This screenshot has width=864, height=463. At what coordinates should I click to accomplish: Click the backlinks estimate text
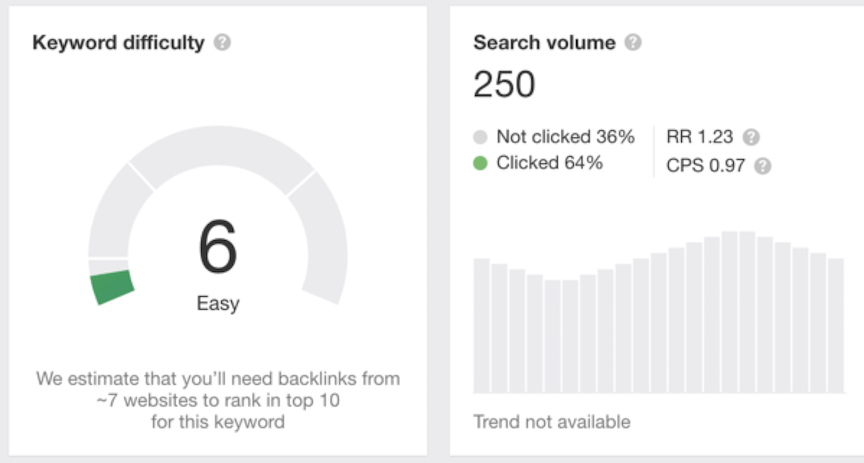click(x=218, y=400)
